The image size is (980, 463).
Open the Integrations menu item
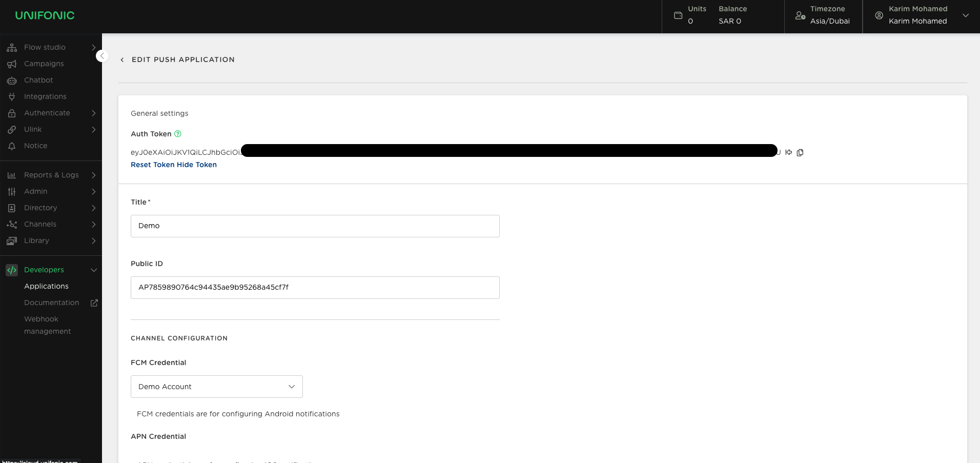45,96
